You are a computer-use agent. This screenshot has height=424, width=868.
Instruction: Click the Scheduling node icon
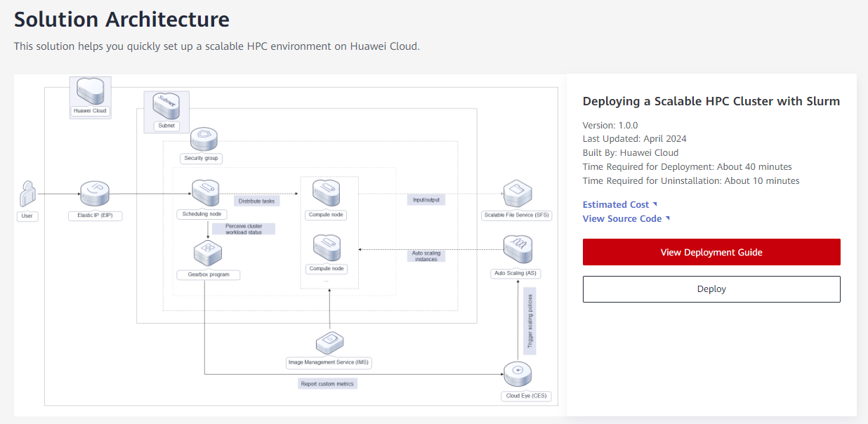coord(205,193)
